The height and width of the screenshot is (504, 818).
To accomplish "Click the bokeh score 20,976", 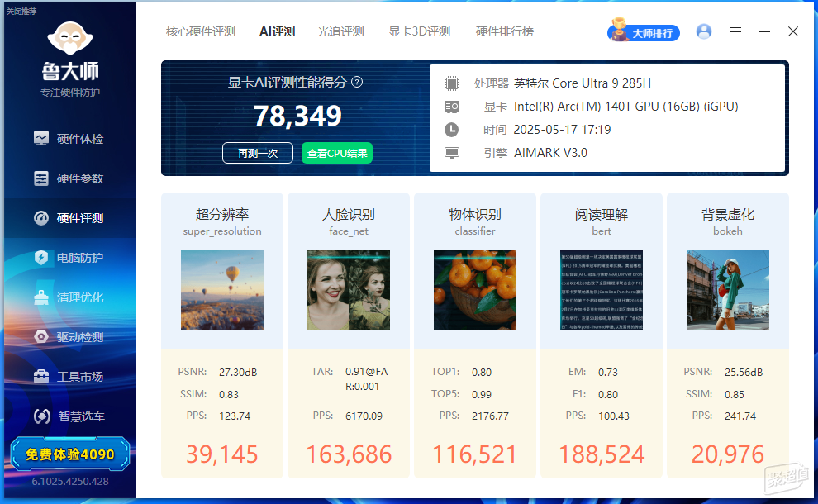I will [728, 454].
